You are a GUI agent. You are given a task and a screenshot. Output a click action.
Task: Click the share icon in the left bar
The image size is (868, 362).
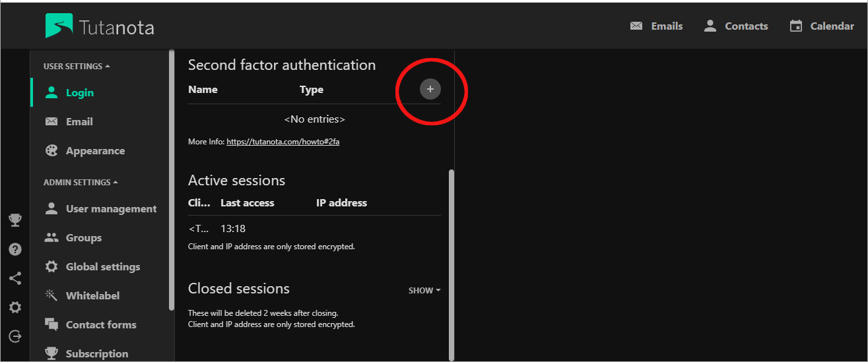tap(15, 278)
